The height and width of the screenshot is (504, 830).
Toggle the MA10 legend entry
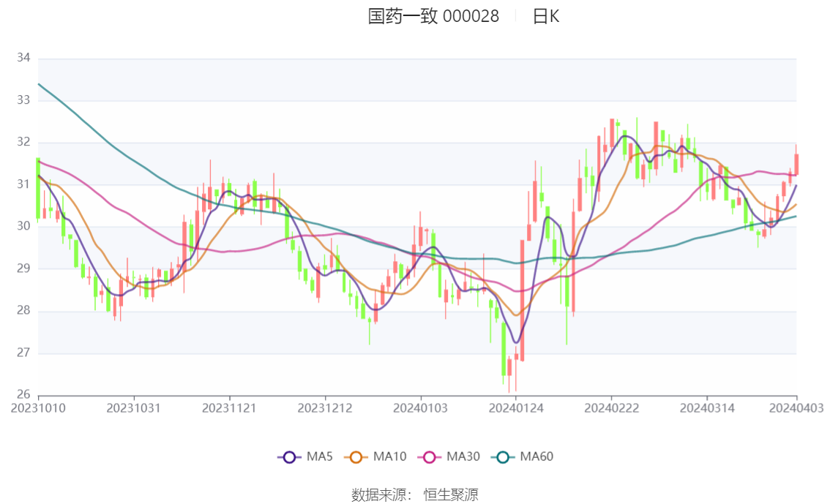point(375,457)
